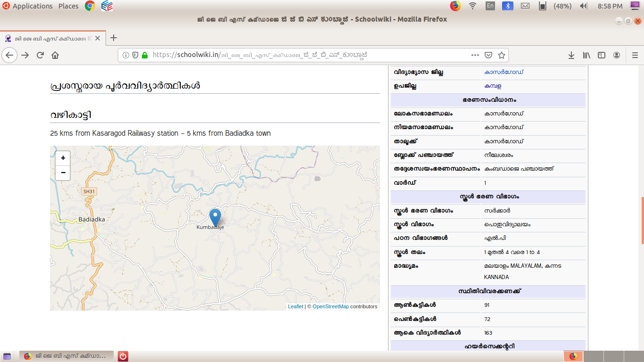Open the Applications menu
The image size is (644, 362).
click(27, 6)
